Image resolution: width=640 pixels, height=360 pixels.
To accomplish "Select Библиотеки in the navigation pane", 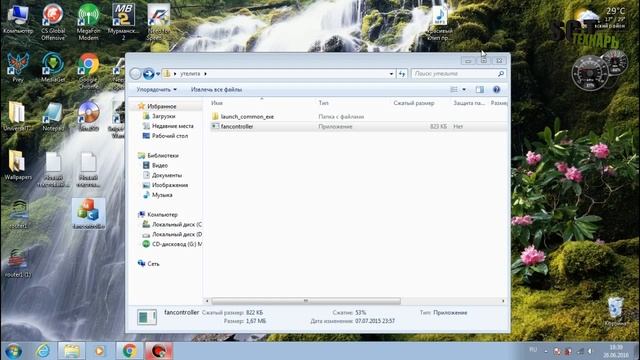I will click(x=162, y=156).
